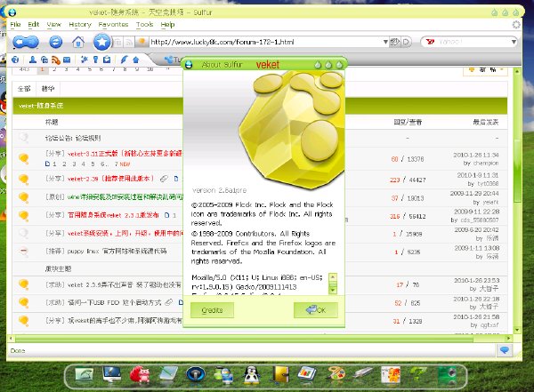The image size is (534, 392).
Task: Open the red pig icon in dock
Action: (140, 375)
